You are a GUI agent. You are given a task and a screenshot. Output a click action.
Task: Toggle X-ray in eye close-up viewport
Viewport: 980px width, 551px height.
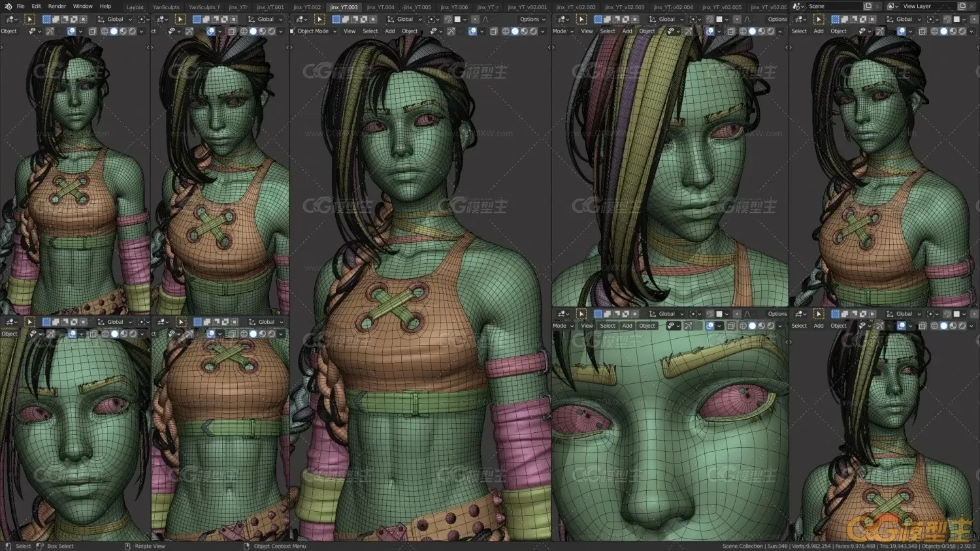click(x=730, y=326)
